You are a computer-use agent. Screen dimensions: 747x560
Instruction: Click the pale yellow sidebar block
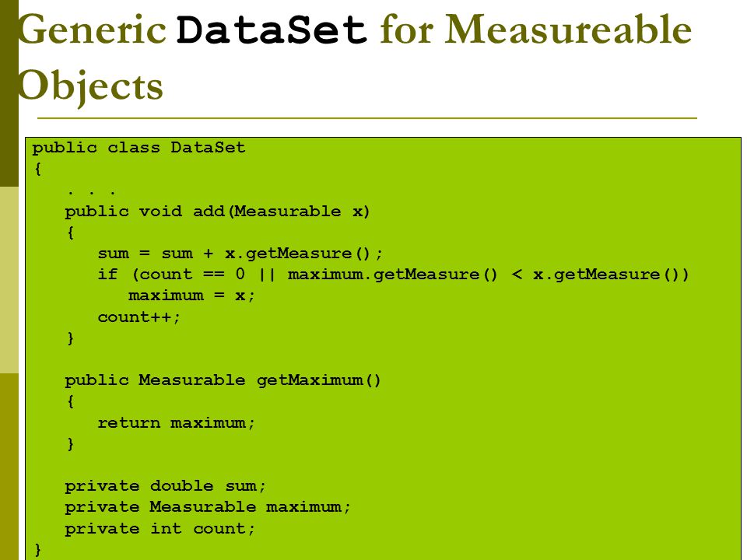tap(9, 280)
